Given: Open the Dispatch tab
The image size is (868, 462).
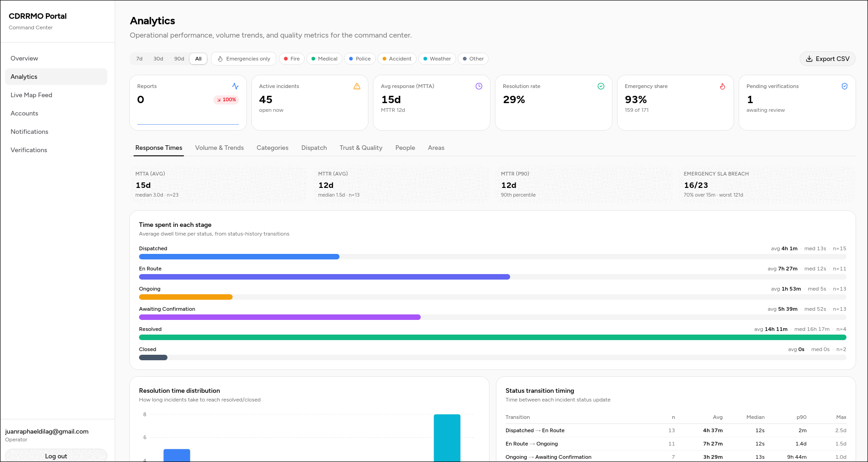Looking at the screenshot, I should tap(314, 148).
